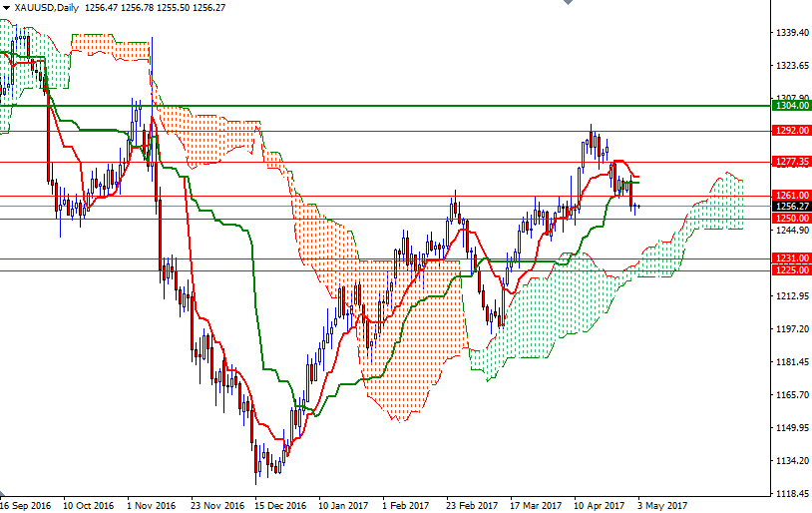Click the 17 Mar 2017 date label

click(536, 506)
